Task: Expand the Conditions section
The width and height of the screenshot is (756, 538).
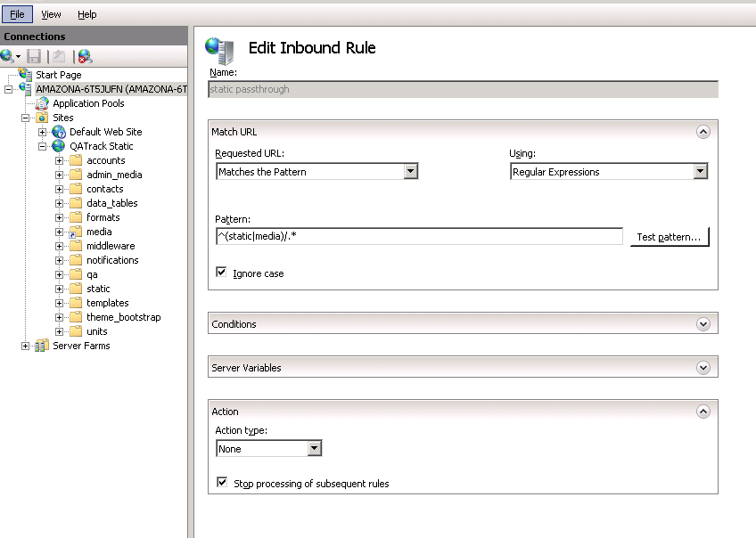Action: [703, 324]
